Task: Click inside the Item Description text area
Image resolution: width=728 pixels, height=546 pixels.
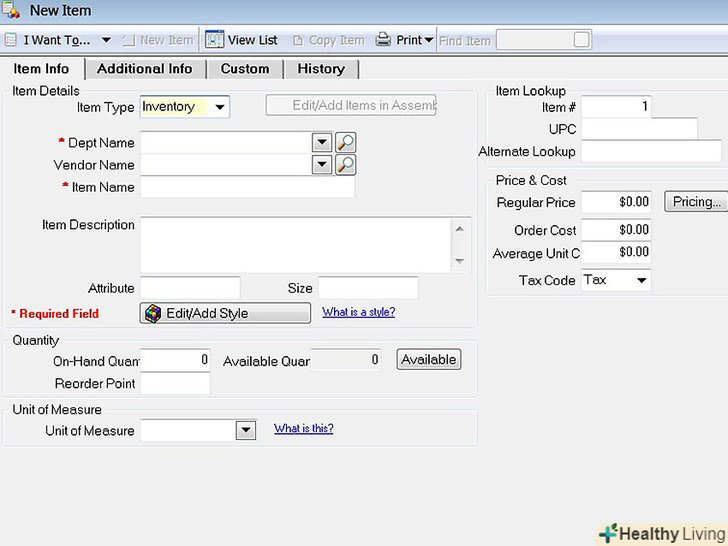Action: click(295, 245)
